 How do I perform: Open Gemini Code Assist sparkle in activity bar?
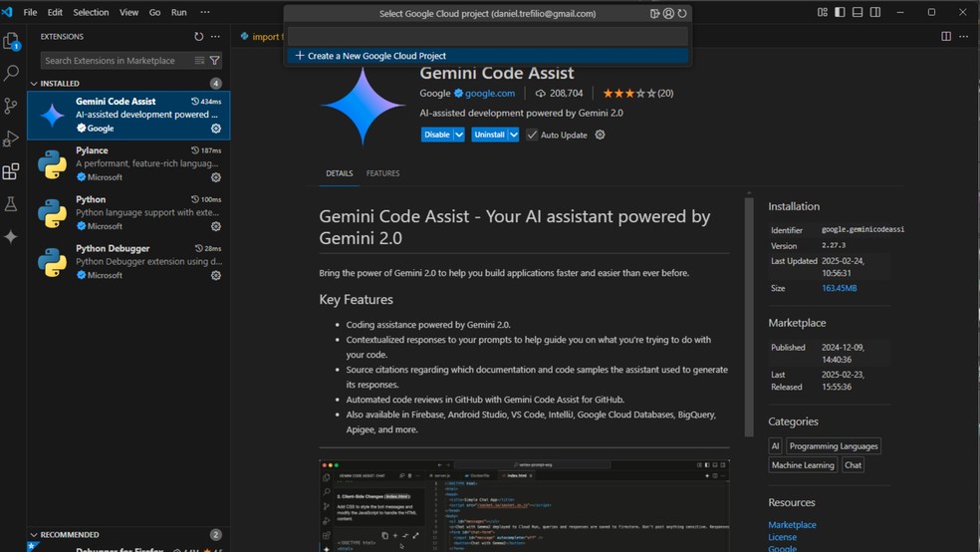[x=11, y=237]
